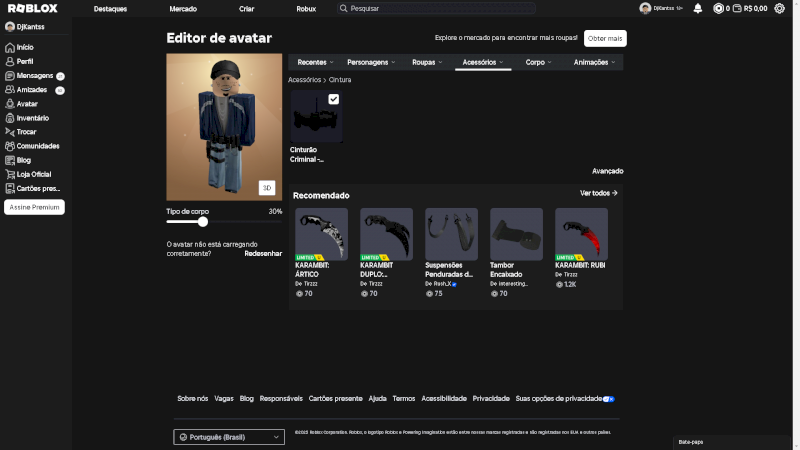Viewport: 800px width, 450px height.
Task: Open the Avançado link
Action: point(608,171)
